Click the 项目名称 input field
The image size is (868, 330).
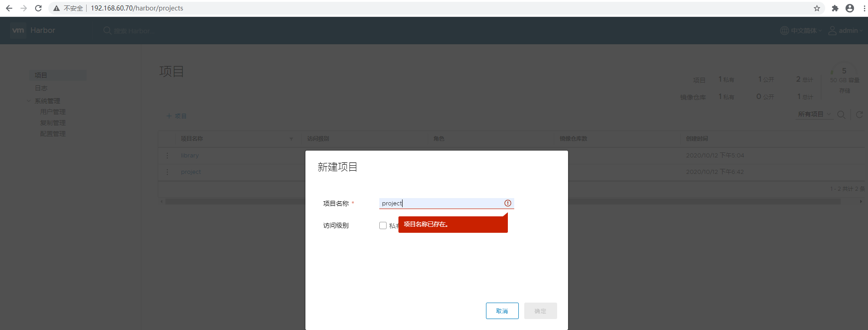447,203
